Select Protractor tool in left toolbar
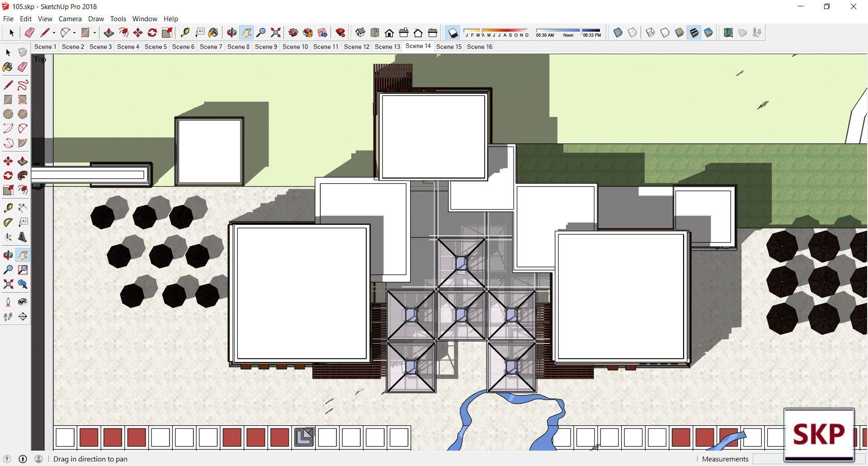 coord(8,223)
